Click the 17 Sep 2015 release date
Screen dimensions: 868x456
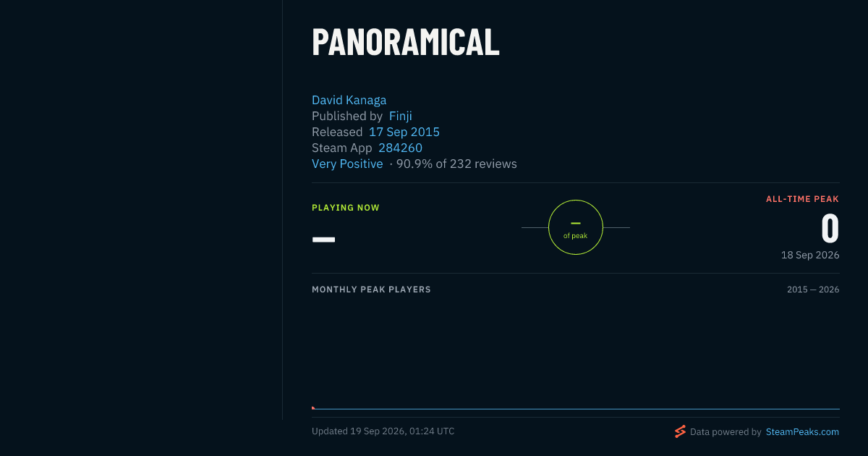pos(404,132)
